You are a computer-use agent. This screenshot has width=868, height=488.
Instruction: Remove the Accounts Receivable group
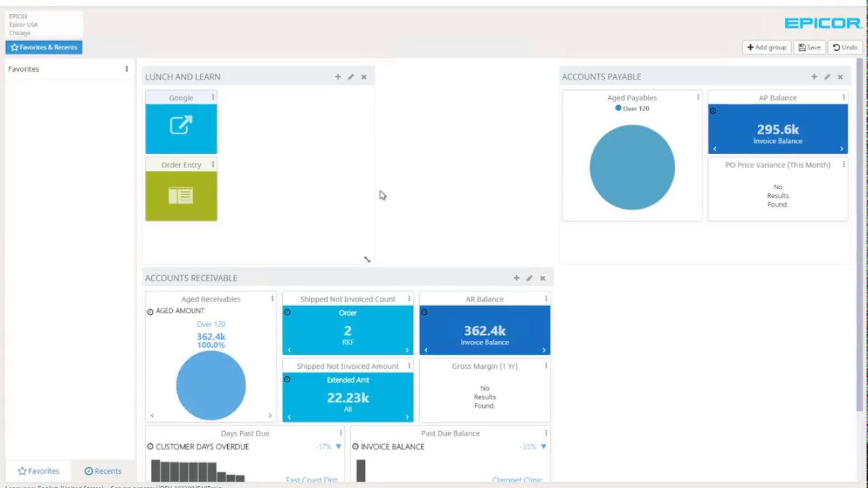[x=542, y=278]
